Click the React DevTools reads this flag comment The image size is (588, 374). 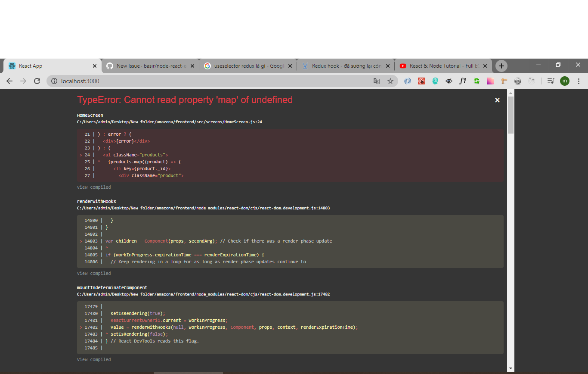point(155,341)
